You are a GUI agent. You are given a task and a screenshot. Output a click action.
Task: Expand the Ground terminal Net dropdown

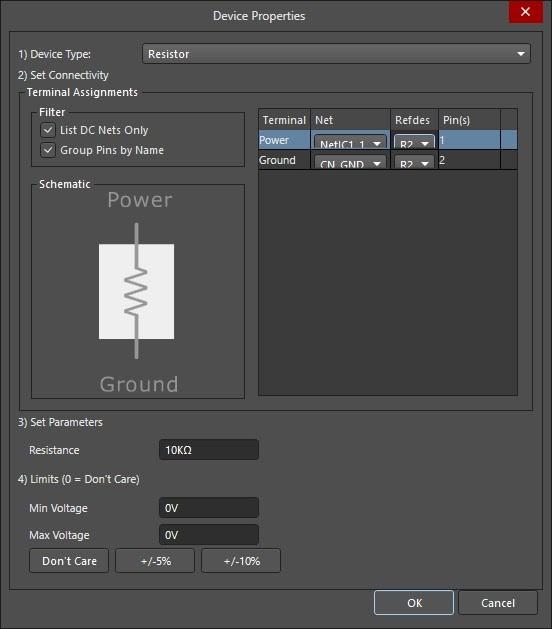(x=350, y=162)
